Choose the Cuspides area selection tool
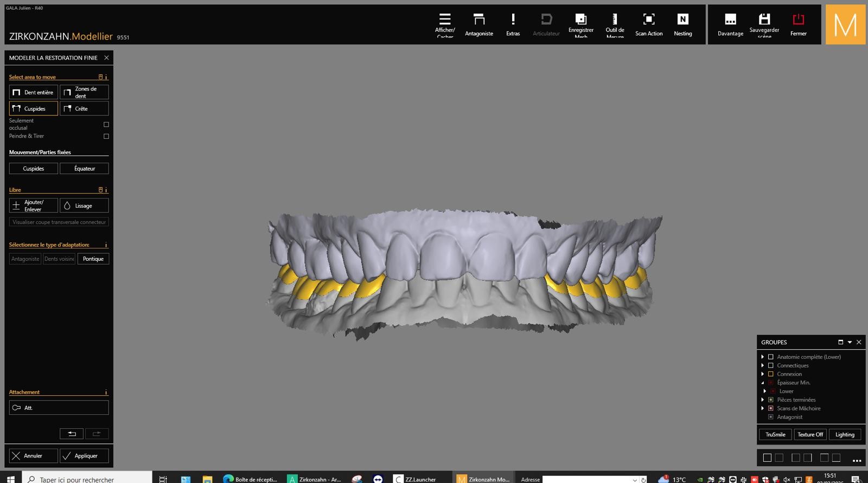 tap(34, 108)
